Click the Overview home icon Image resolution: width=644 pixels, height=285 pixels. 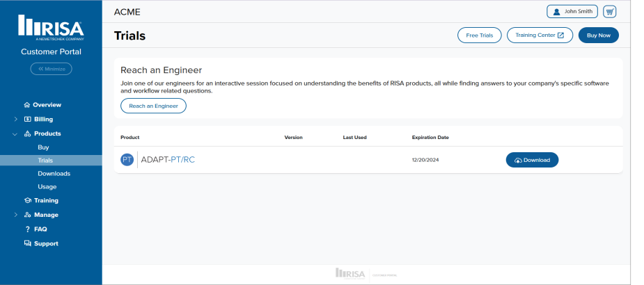(27, 104)
